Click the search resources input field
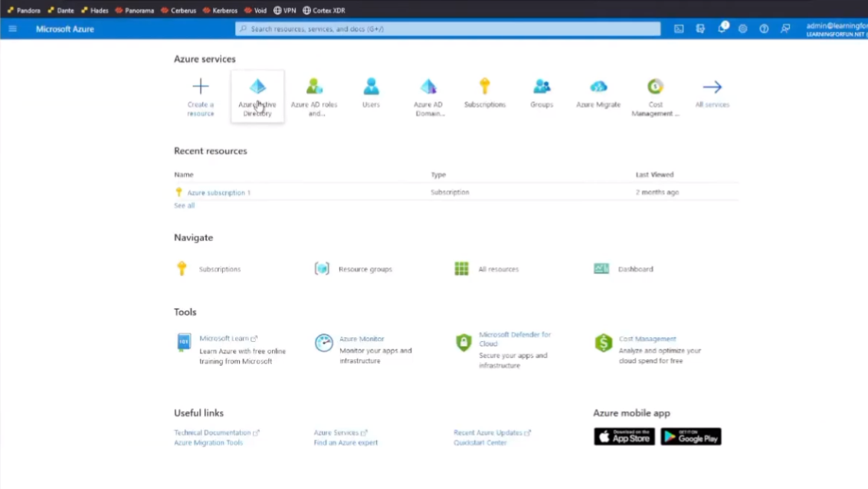This screenshot has height=489, width=868. (x=448, y=29)
